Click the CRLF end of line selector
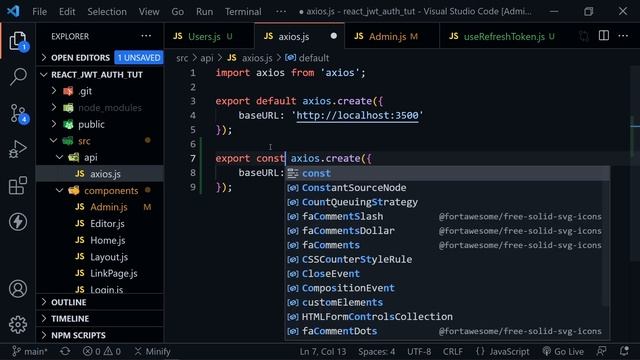640x360 pixels. 453,351
